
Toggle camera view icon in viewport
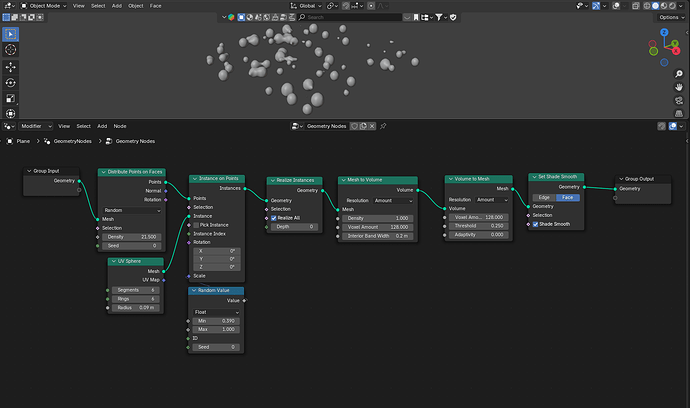pos(679,100)
